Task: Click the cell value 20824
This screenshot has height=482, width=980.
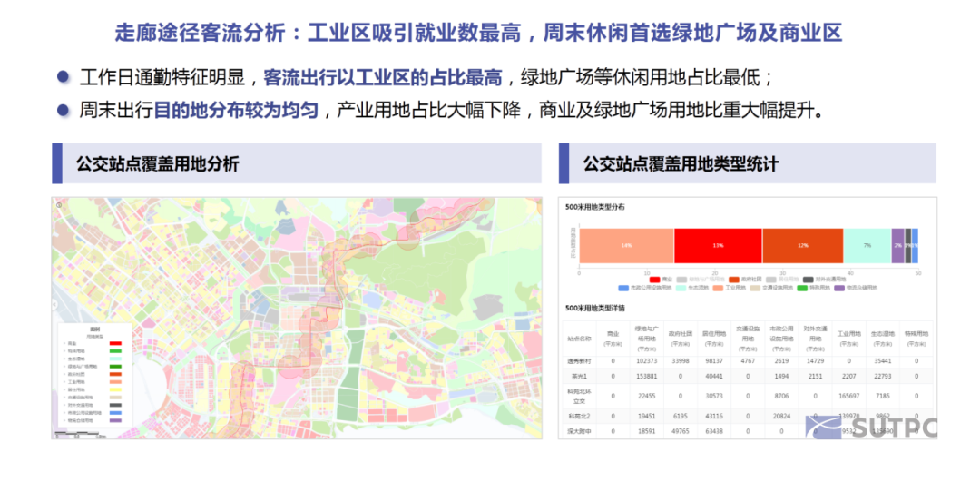Action: pyautogui.click(x=780, y=417)
